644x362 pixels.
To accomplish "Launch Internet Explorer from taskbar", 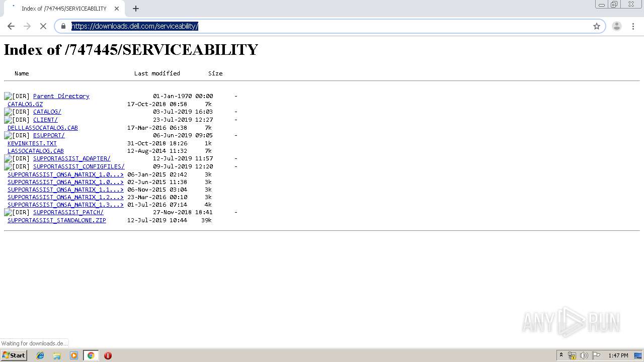I will pyautogui.click(x=40, y=355).
